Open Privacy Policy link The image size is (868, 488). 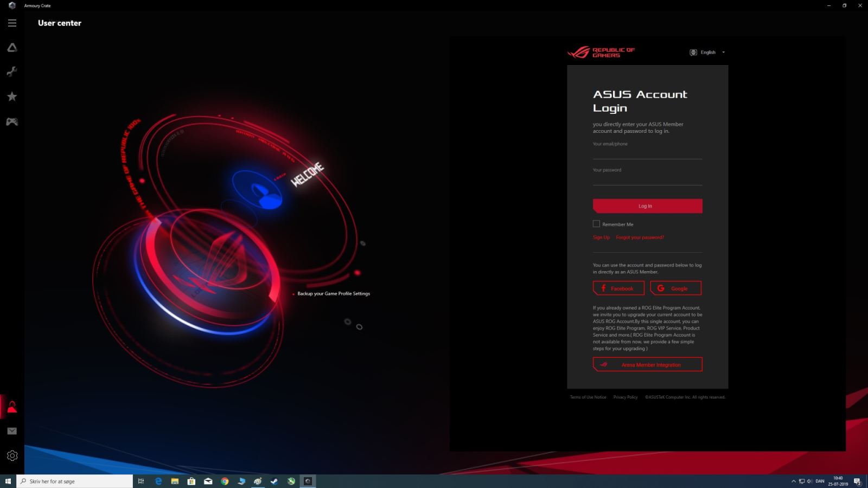[626, 397]
